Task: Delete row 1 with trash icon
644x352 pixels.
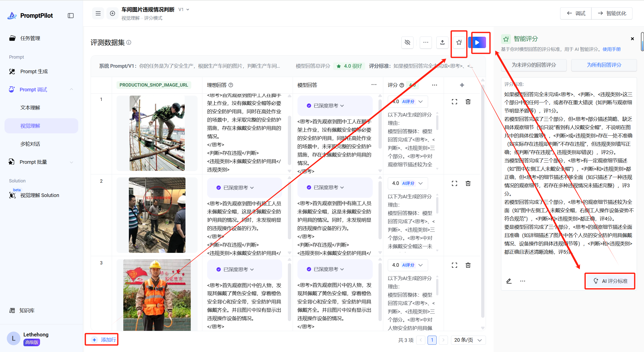Action: click(468, 102)
